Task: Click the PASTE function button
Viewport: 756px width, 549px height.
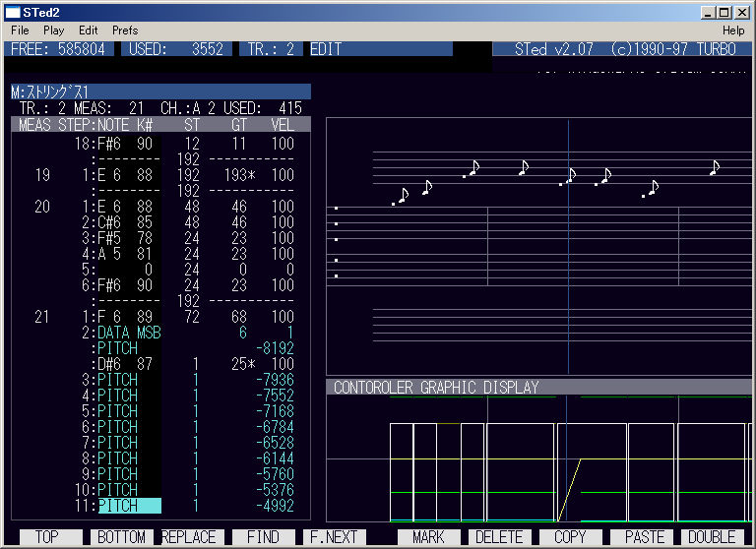Action: (x=644, y=537)
